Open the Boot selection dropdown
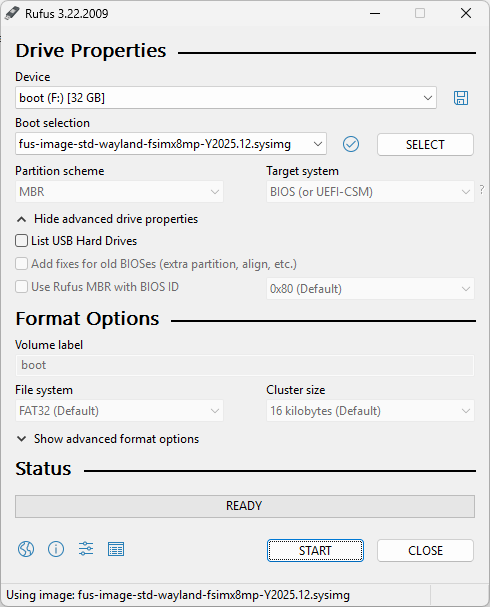 pyautogui.click(x=171, y=144)
